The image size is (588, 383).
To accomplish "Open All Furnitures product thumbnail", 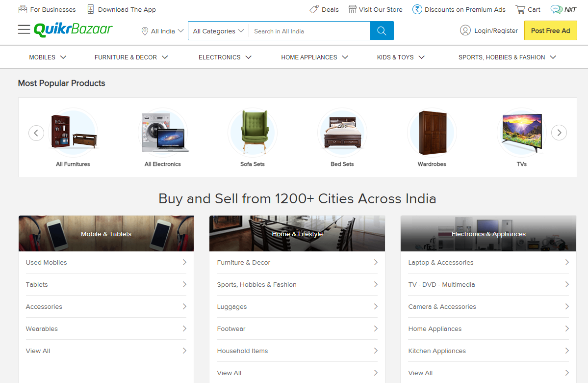I will [74, 132].
